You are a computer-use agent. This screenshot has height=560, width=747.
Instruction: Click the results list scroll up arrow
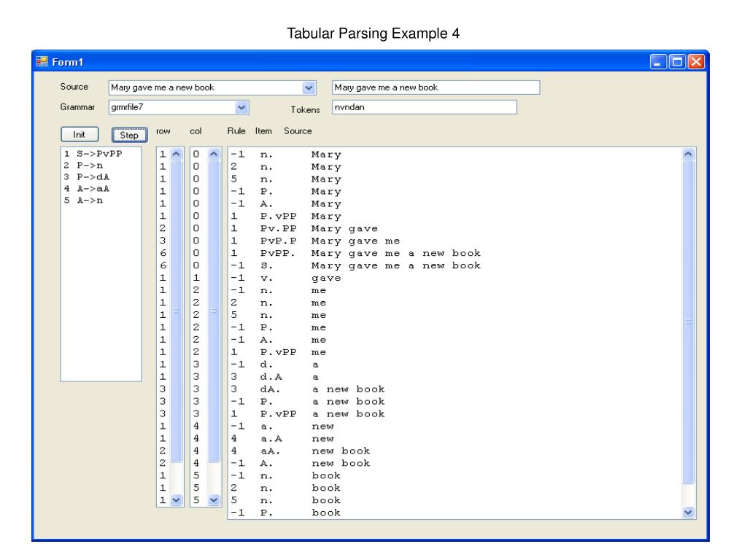point(688,154)
